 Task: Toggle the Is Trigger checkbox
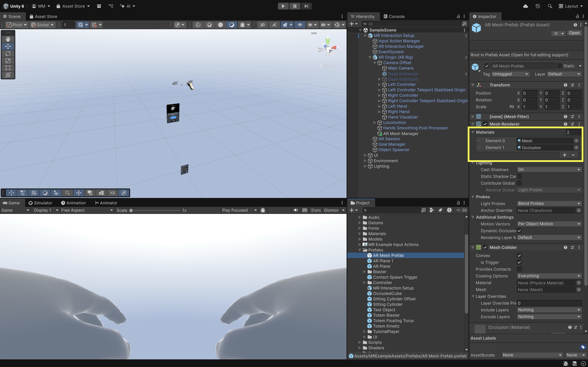(x=519, y=262)
